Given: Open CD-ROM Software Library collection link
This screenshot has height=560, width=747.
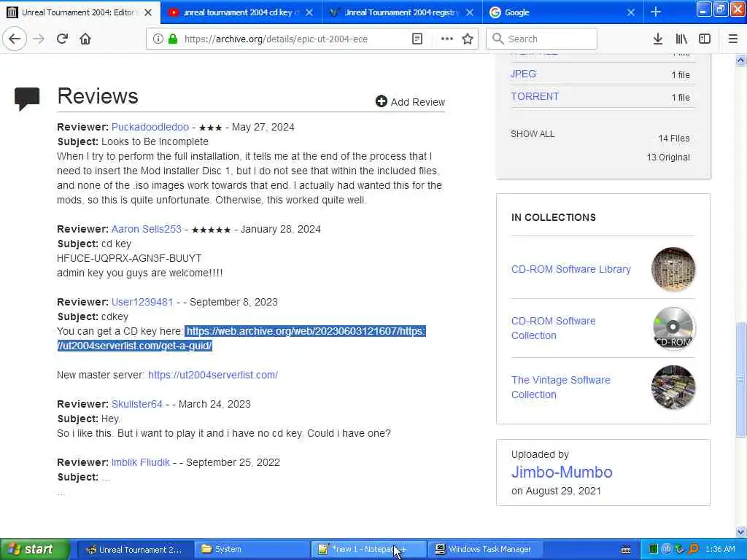Looking at the screenshot, I should pos(570,269).
